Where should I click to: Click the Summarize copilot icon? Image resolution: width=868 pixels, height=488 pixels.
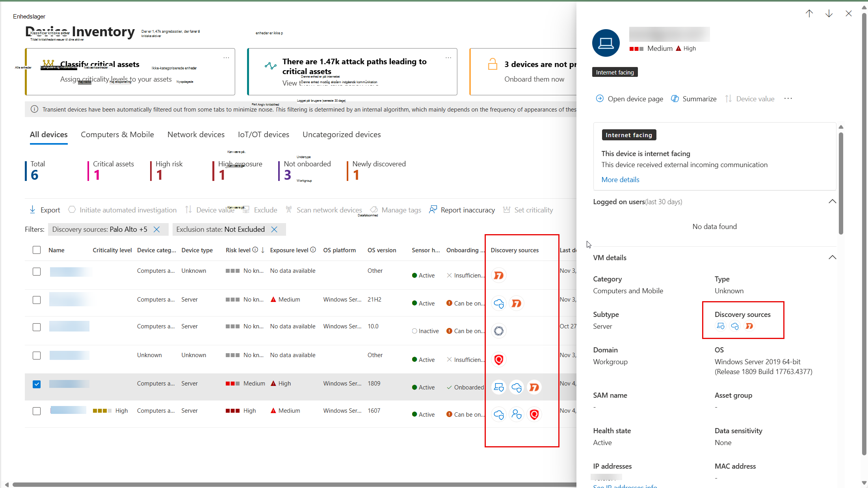675,99
